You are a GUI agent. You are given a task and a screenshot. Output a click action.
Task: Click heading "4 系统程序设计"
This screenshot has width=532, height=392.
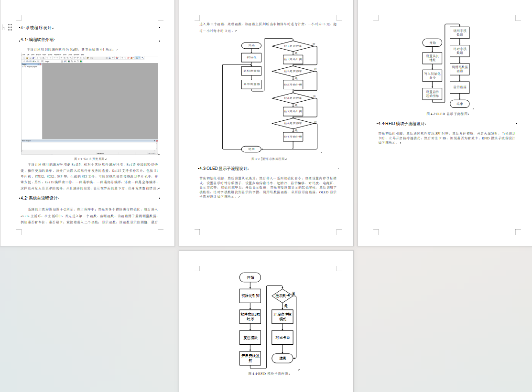pos(37,28)
